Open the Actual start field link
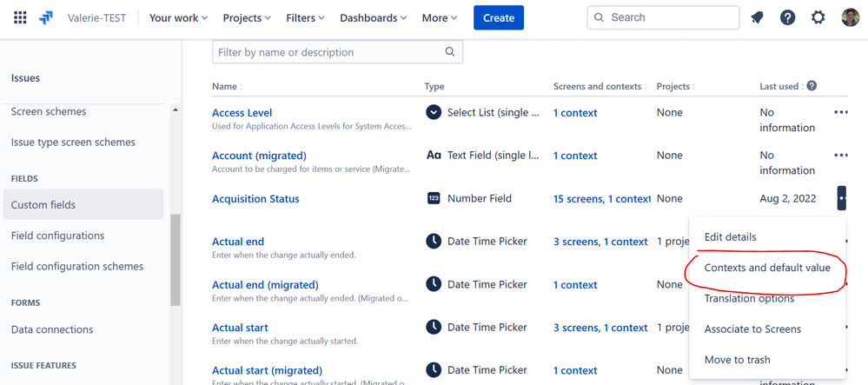Viewport: 868px width, 385px height. point(241,328)
